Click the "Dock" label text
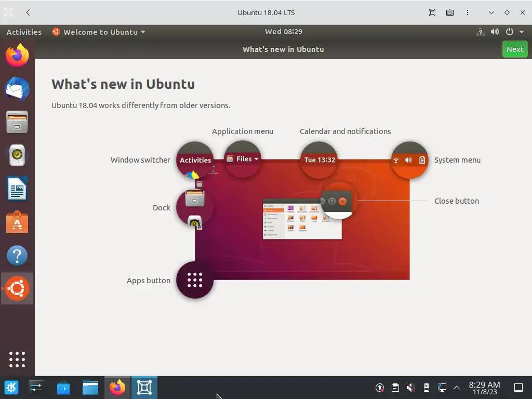Image resolution: width=532 pixels, height=399 pixels. (161, 208)
